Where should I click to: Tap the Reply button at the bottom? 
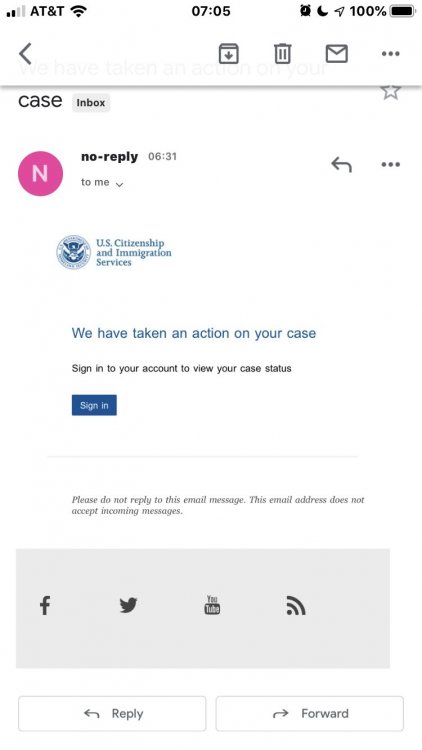click(x=112, y=714)
